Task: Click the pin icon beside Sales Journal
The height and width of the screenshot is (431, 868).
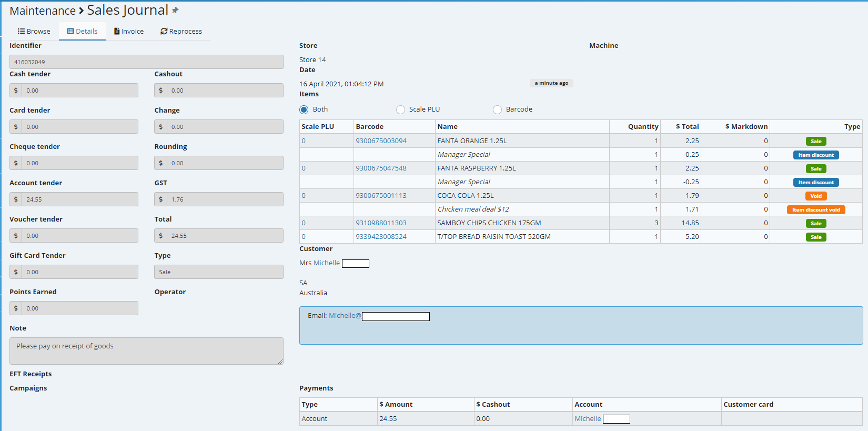Action: 175,10
